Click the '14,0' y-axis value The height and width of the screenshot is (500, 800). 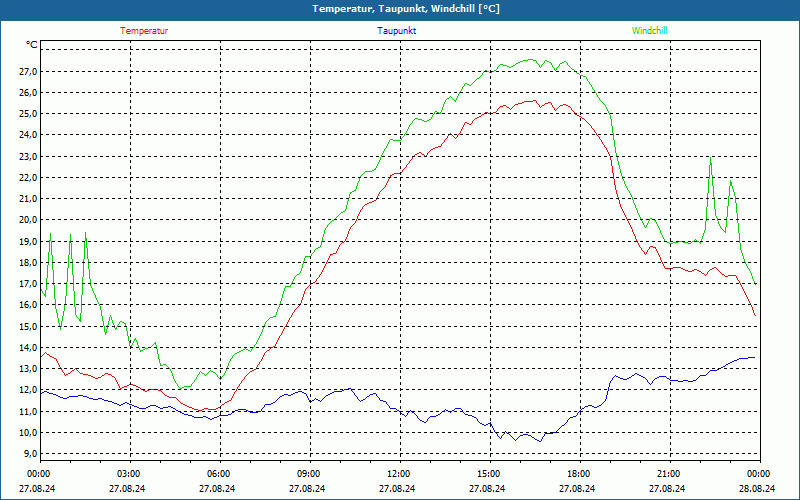click(28, 347)
